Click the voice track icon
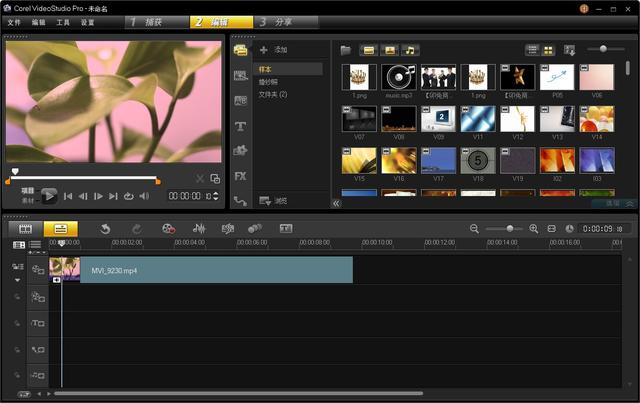640x403 pixels. tap(38, 350)
